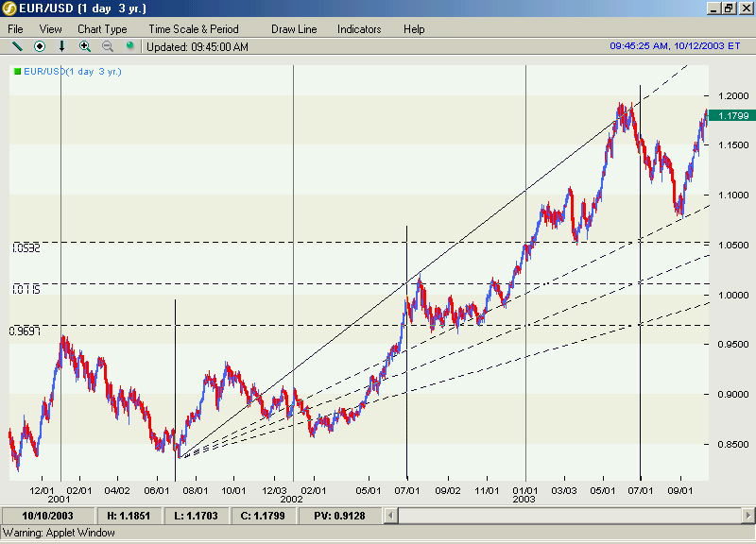Image resolution: width=756 pixels, height=544 pixels.
Task: Open the Help menu
Action: [414, 29]
